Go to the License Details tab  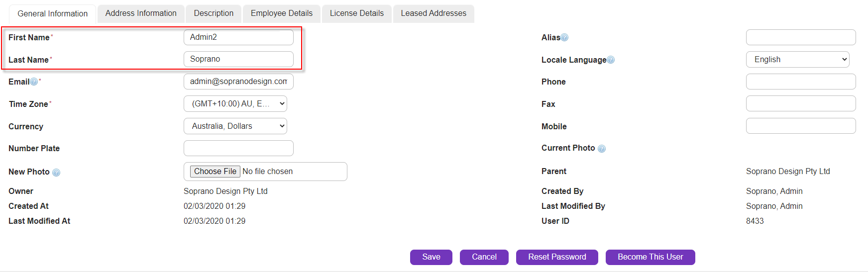(x=356, y=13)
